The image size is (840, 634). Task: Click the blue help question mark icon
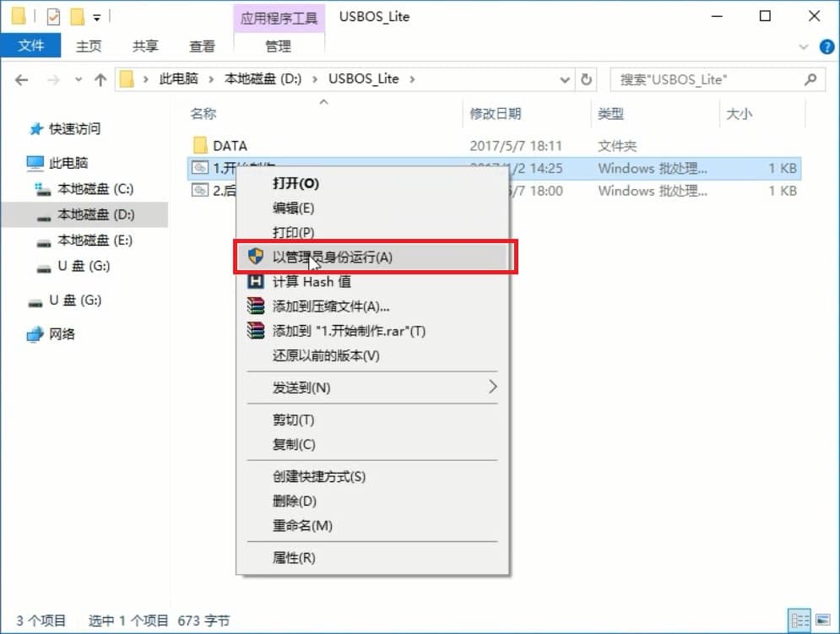pos(826,46)
